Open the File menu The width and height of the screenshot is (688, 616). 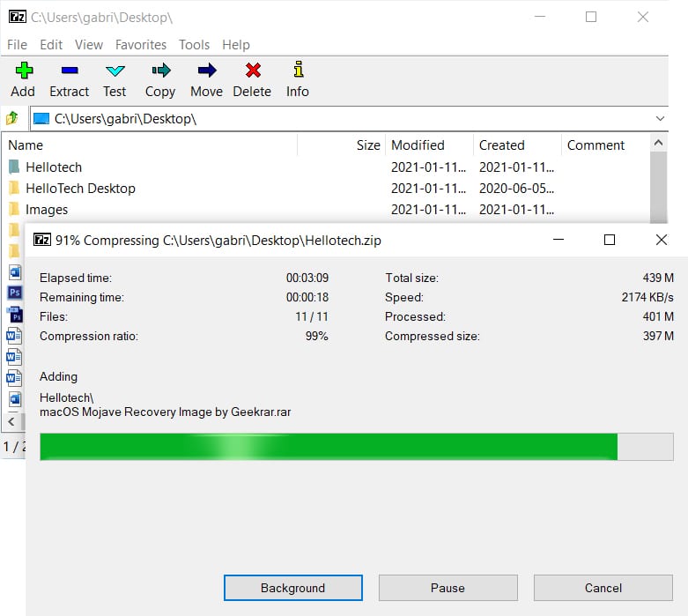pos(17,45)
